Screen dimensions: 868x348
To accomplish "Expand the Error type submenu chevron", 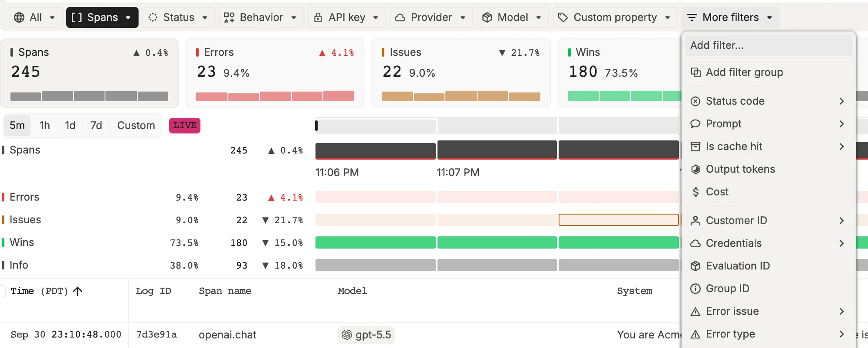I will coord(841,334).
